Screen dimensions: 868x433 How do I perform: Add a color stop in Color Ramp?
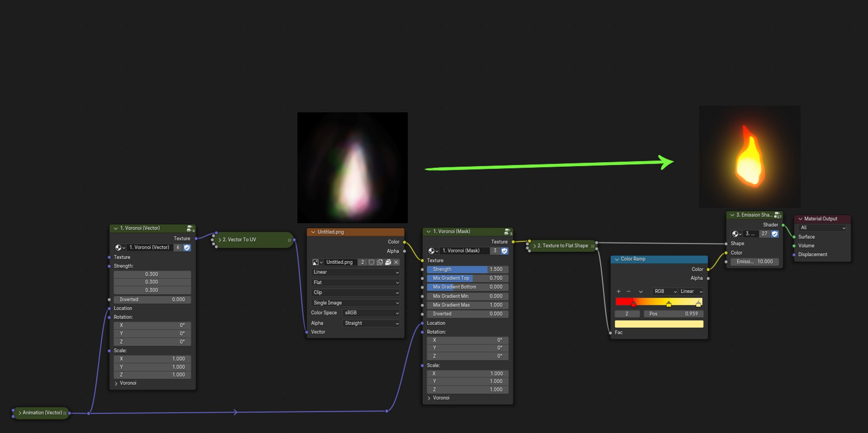[x=618, y=292]
